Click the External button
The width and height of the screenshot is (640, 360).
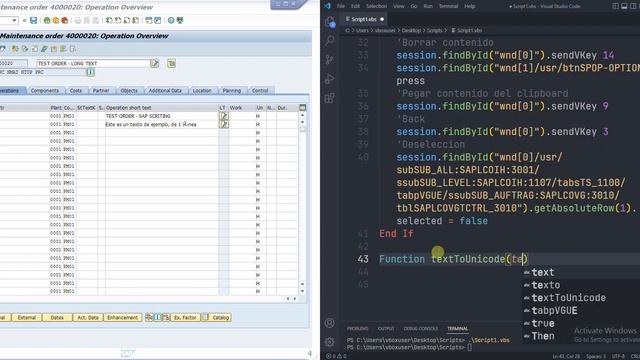(27, 318)
